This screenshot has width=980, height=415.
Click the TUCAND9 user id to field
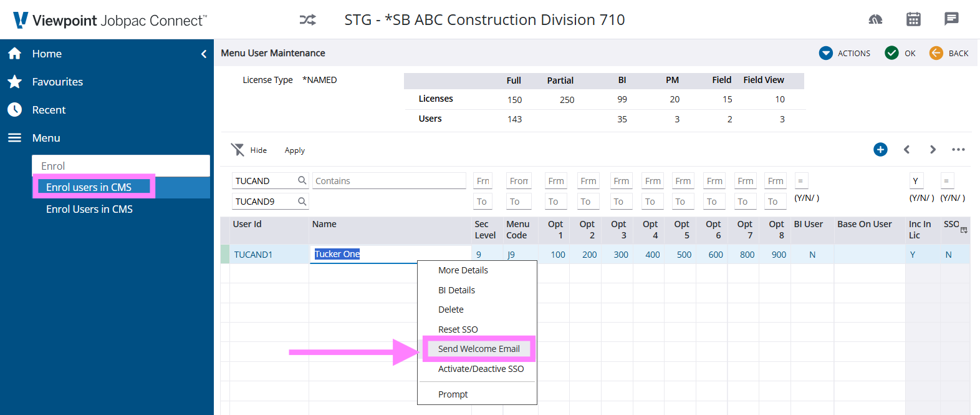point(264,202)
